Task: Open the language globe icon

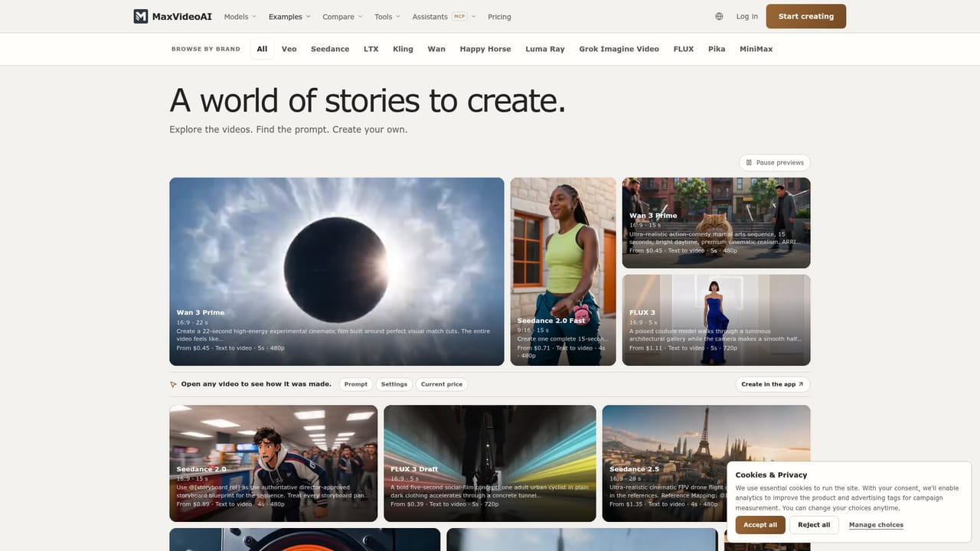Action: coord(719,16)
